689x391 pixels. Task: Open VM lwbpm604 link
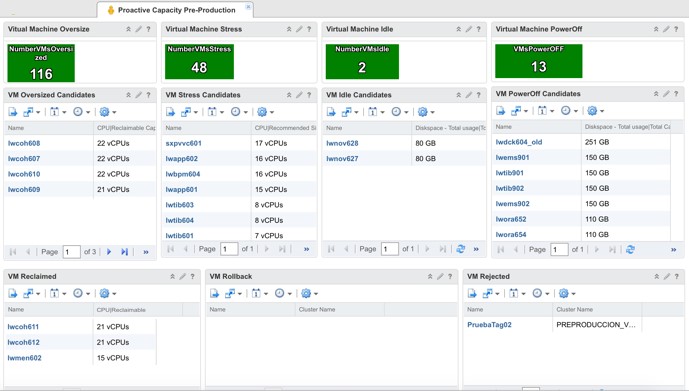(183, 174)
